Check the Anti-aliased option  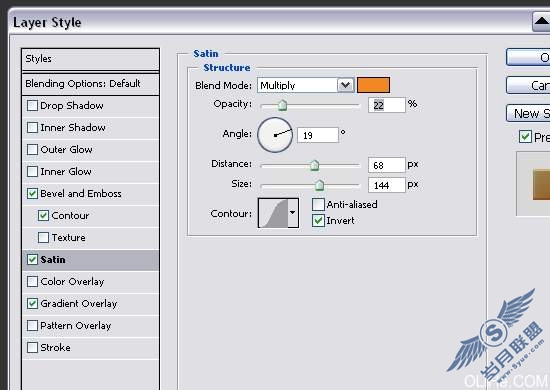[318, 204]
